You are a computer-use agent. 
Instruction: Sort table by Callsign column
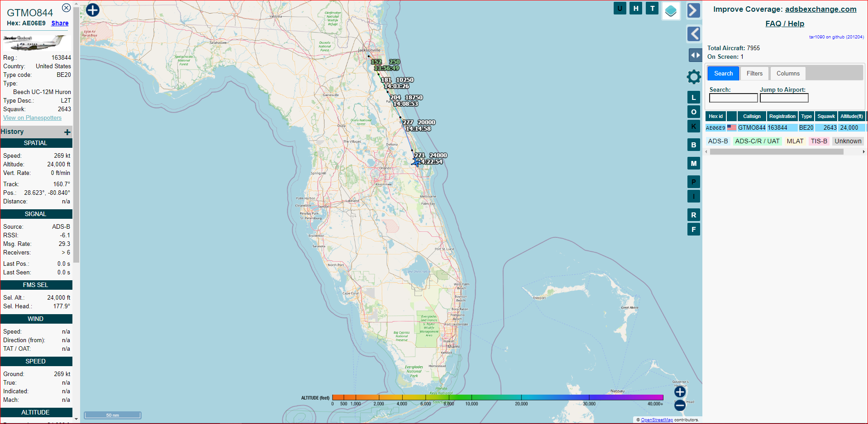[x=752, y=116]
